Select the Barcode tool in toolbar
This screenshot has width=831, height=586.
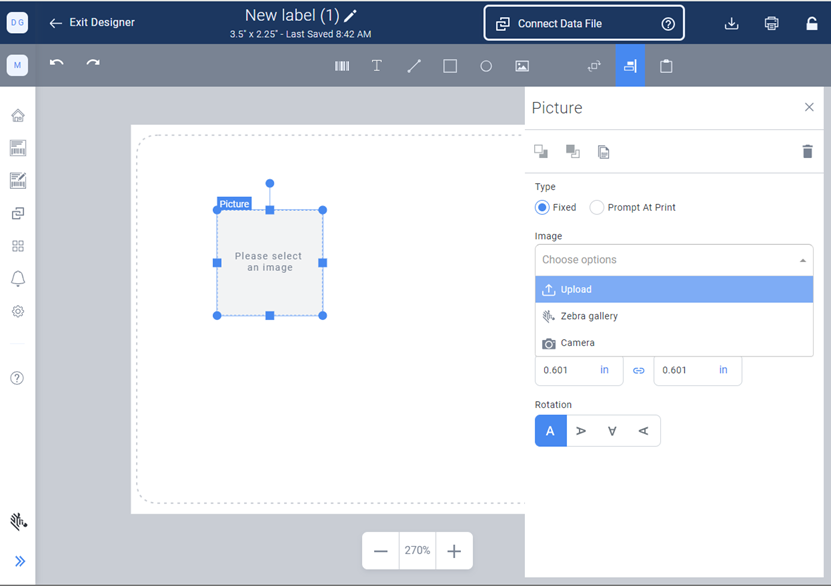[x=342, y=66]
